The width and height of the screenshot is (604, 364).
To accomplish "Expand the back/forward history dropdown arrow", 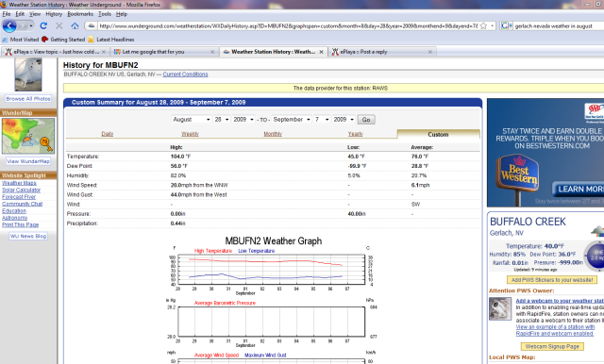I will (31, 25).
